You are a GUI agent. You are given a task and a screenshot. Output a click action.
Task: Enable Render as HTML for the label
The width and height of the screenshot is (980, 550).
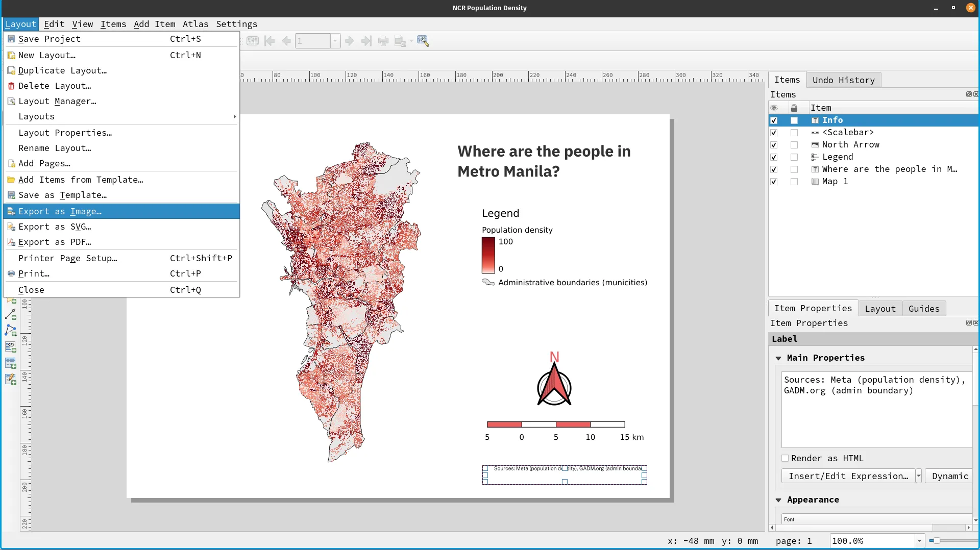tap(786, 458)
